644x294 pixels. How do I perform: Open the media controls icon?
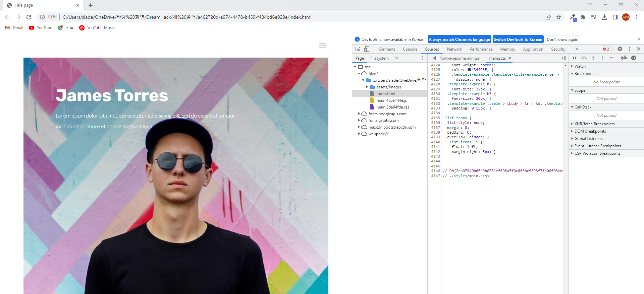594,17
